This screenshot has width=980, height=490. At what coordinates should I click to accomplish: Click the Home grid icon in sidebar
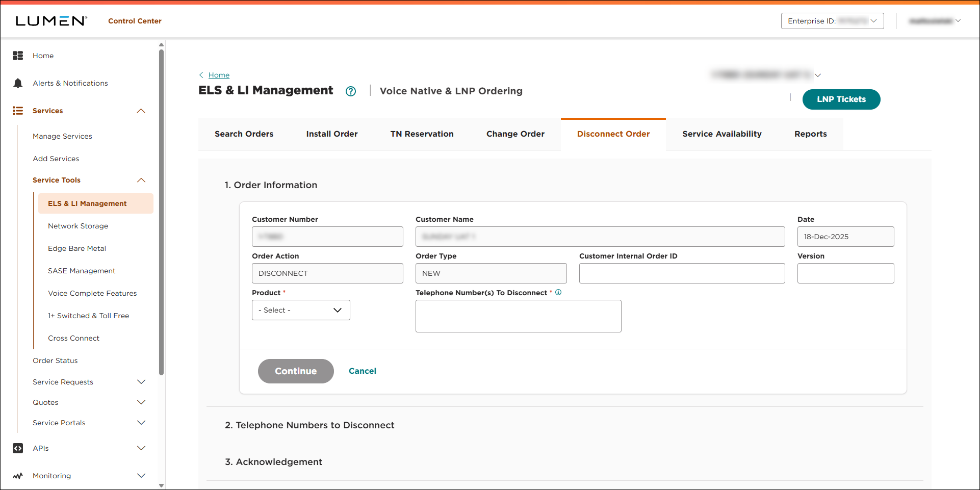click(x=18, y=55)
